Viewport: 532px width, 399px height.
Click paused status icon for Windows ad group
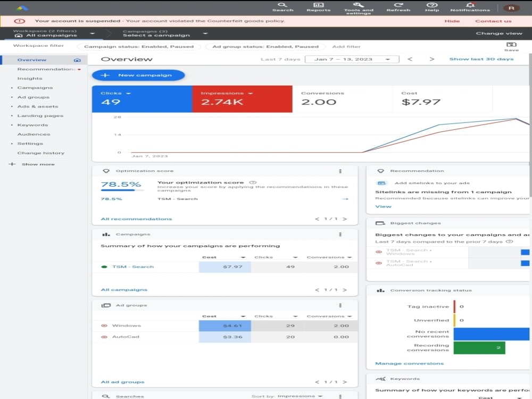tap(104, 326)
